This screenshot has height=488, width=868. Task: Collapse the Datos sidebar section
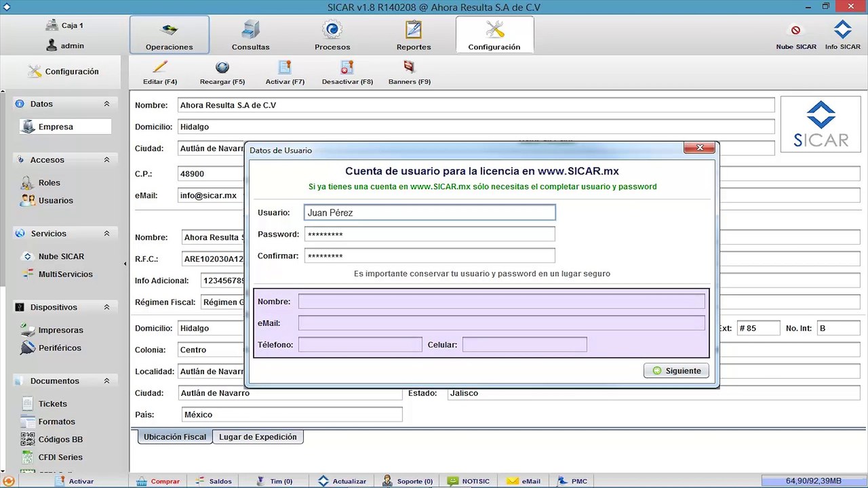click(106, 104)
